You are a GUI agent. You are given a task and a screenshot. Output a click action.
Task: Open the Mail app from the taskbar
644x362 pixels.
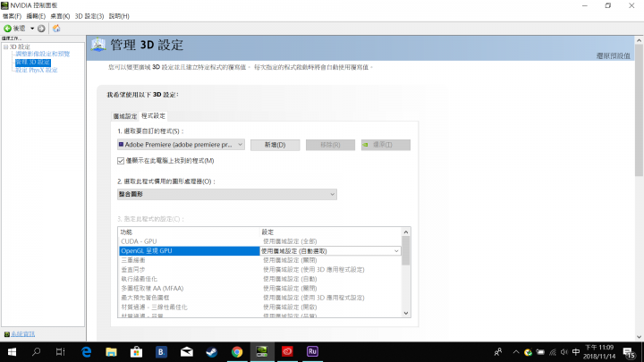click(x=186, y=352)
